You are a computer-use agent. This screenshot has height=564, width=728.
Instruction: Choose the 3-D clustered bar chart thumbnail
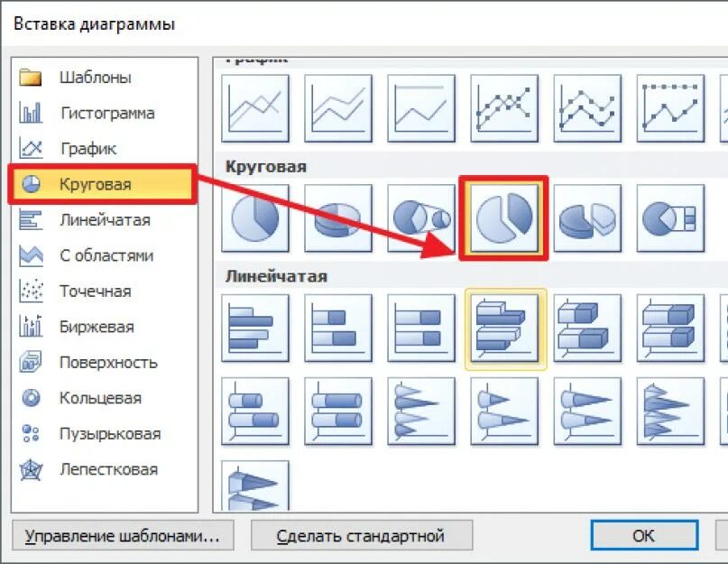pyautogui.click(x=504, y=328)
